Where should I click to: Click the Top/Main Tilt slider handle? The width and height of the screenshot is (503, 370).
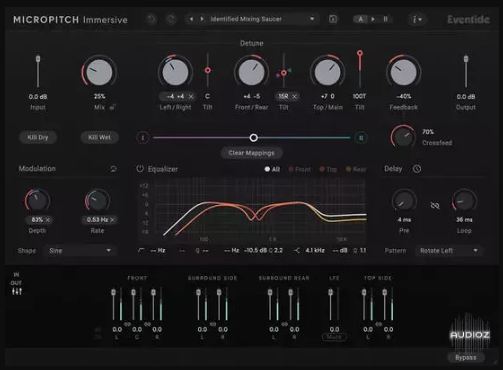click(x=360, y=53)
